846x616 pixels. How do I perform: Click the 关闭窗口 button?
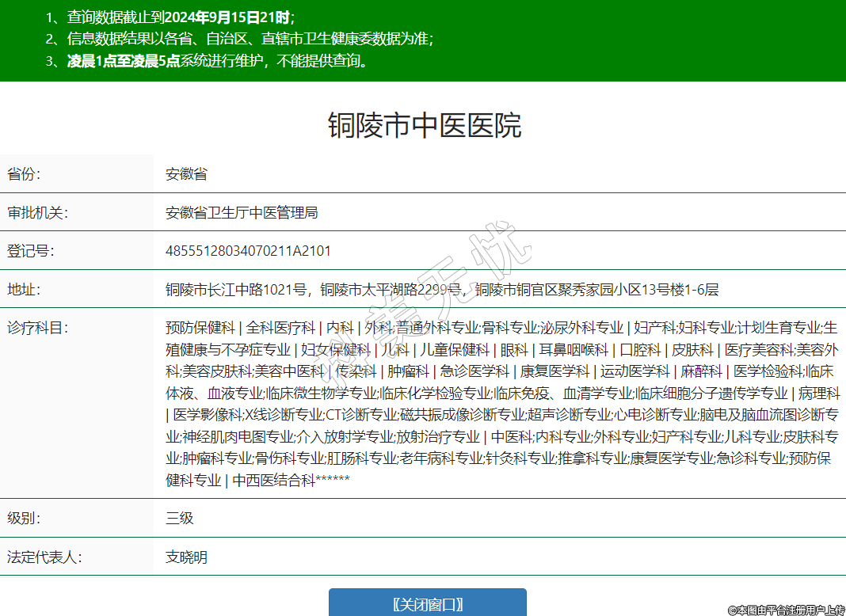(427, 604)
